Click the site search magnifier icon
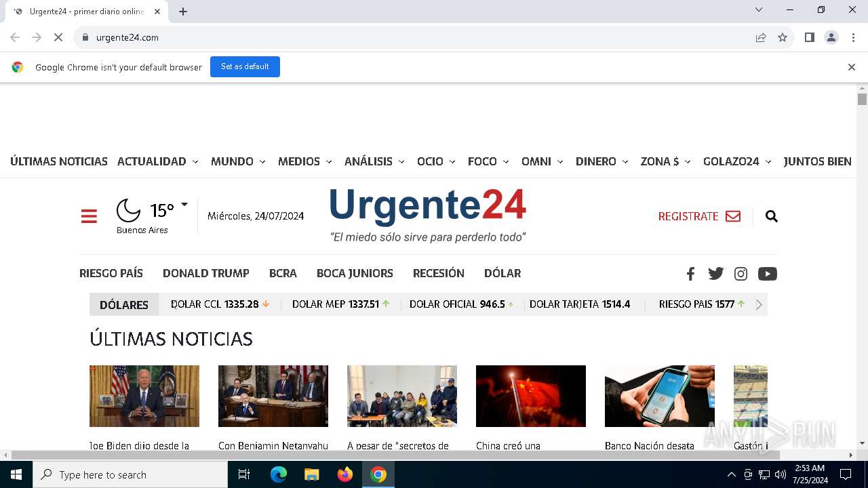This screenshot has width=868, height=488. tap(771, 216)
